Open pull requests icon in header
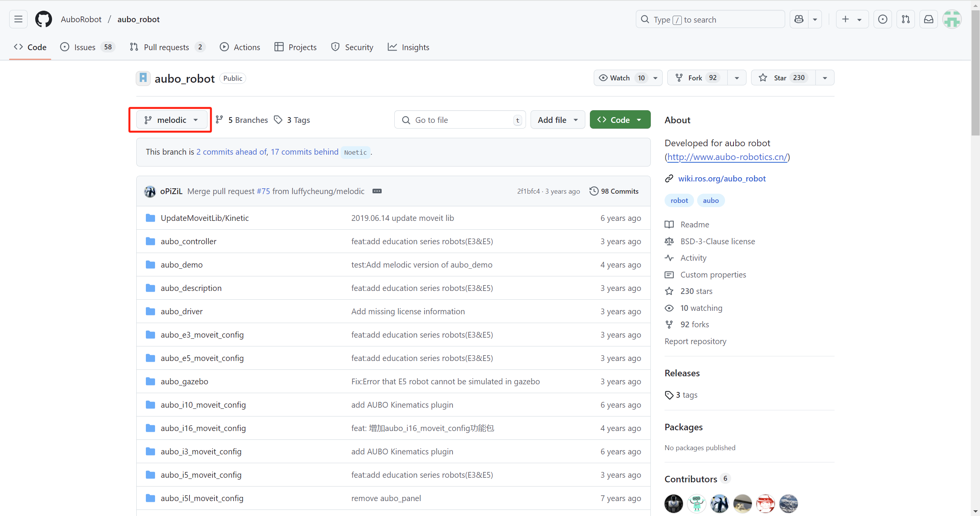Screen dimensions: 980x516 click(906, 19)
